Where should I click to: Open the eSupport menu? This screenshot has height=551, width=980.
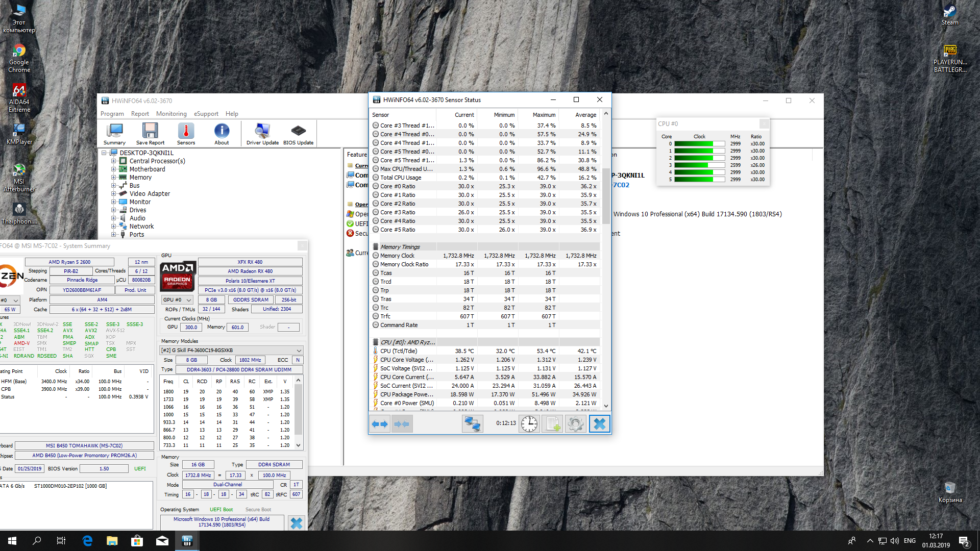[x=206, y=114]
